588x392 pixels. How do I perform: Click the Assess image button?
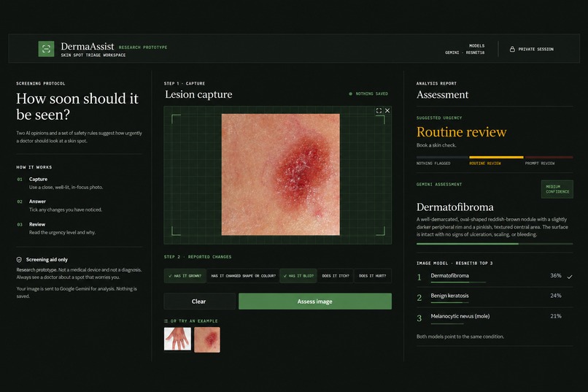315,301
